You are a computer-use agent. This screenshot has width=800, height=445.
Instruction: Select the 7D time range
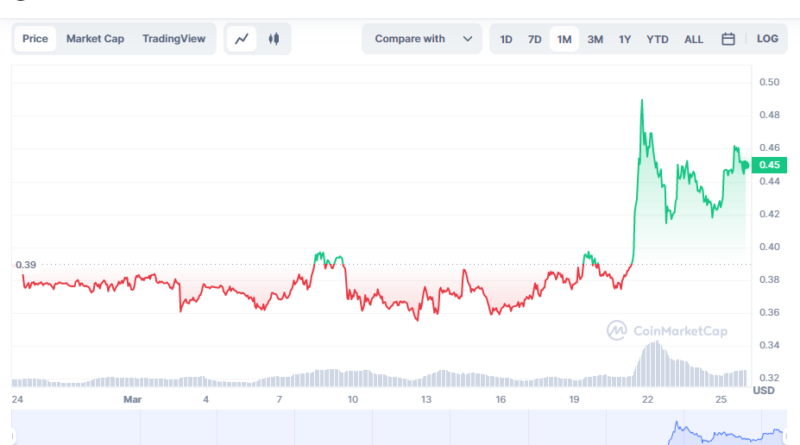point(535,39)
